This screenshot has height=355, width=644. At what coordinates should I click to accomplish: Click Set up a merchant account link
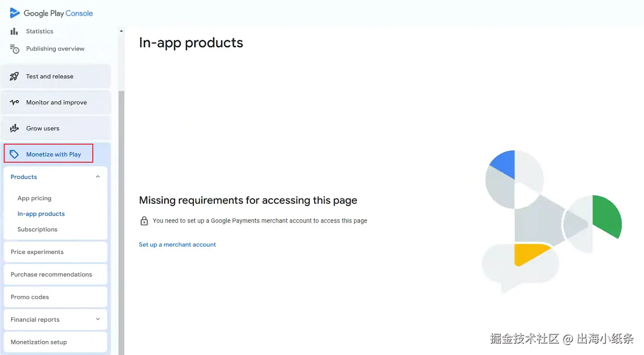coord(177,245)
